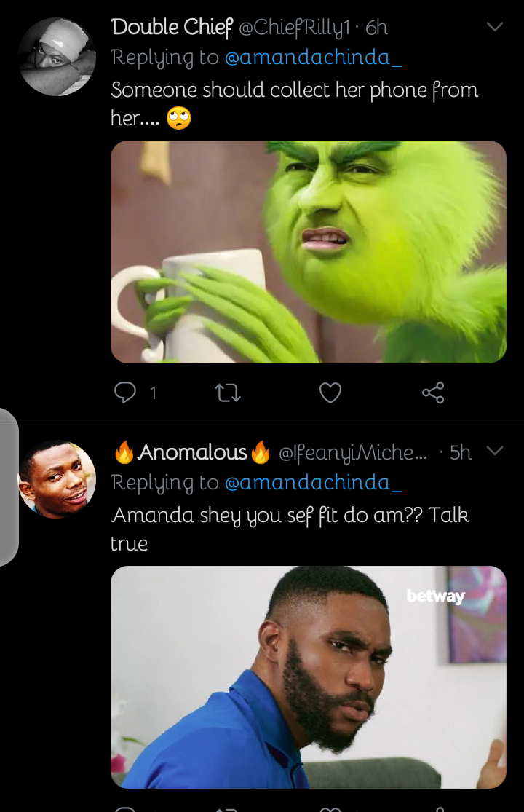Image resolution: width=524 pixels, height=812 pixels.
Task: Open Double Chief display name
Action: [172, 28]
